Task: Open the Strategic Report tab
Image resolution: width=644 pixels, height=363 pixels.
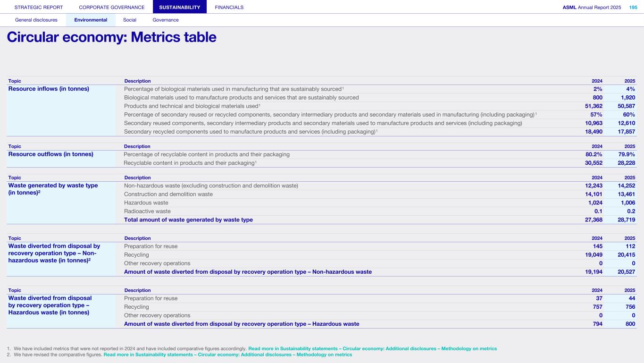Action: (x=39, y=7)
